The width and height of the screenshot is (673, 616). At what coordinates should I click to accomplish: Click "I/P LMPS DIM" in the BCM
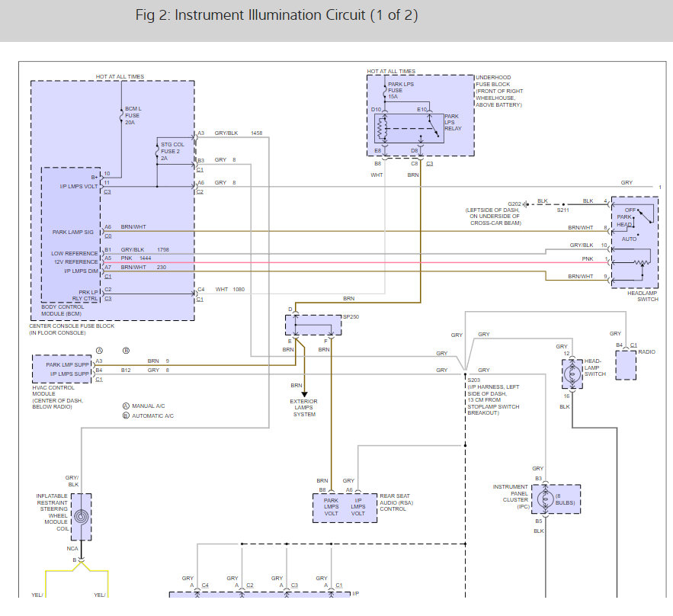tap(81, 271)
